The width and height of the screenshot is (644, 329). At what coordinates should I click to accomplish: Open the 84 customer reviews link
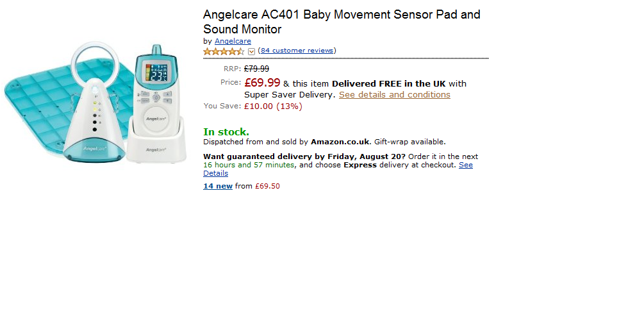(x=297, y=51)
